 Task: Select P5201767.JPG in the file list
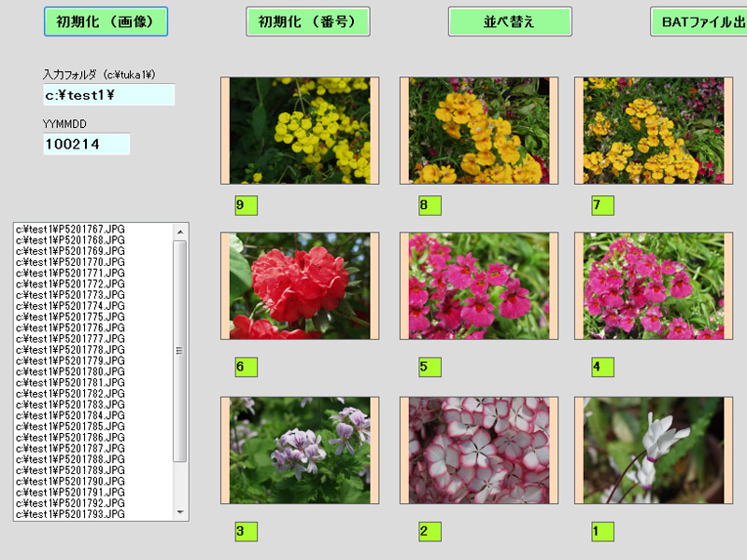pos(71,229)
